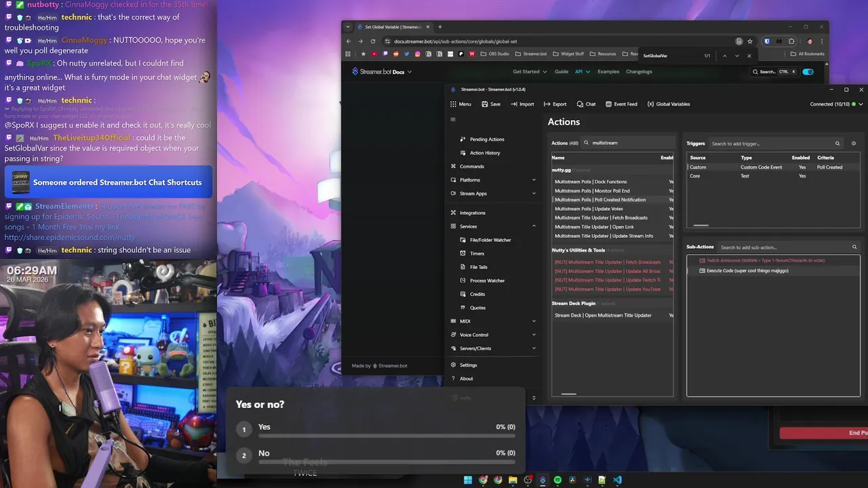Open the Examples docs link
868x488 pixels.
tap(608, 72)
